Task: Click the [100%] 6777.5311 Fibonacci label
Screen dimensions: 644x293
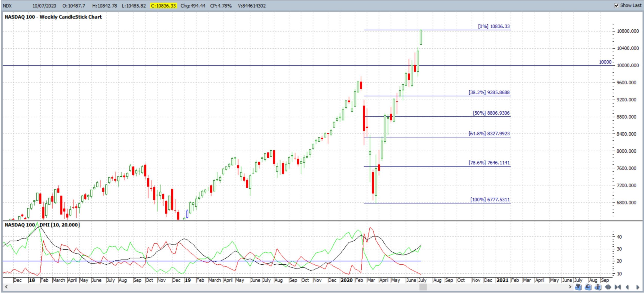Action: click(x=490, y=200)
